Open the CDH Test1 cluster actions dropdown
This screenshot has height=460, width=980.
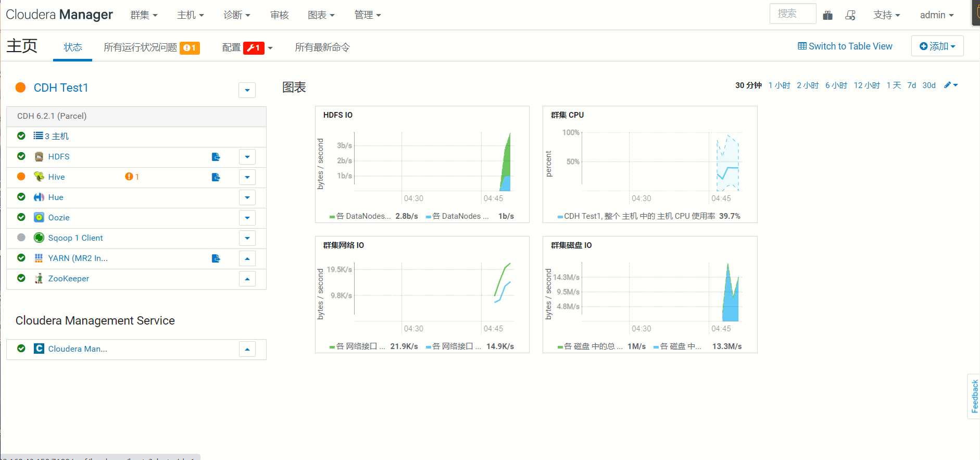tap(247, 90)
